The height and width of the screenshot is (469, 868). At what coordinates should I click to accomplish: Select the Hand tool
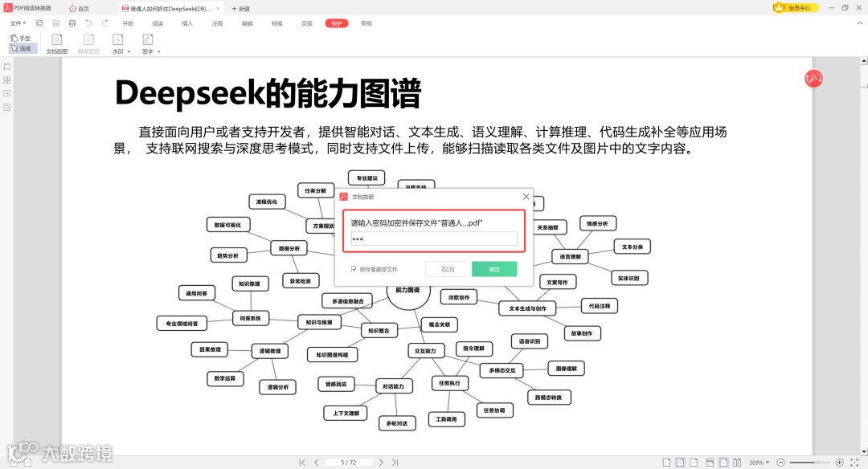click(x=21, y=39)
